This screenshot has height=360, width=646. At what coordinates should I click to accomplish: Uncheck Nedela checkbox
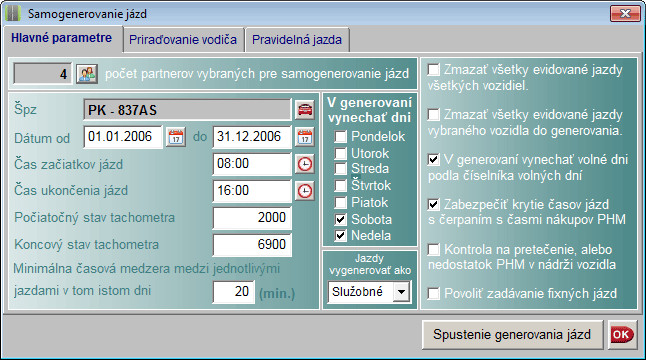point(340,236)
